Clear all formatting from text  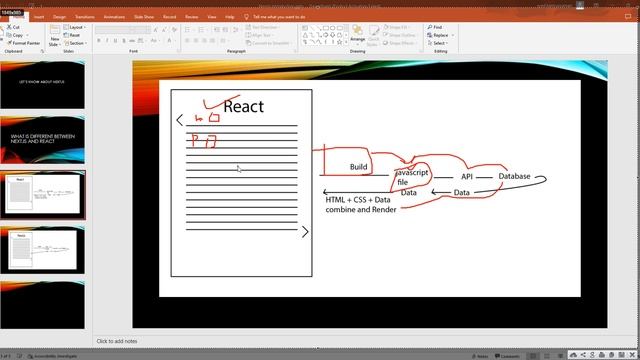click(x=174, y=30)
